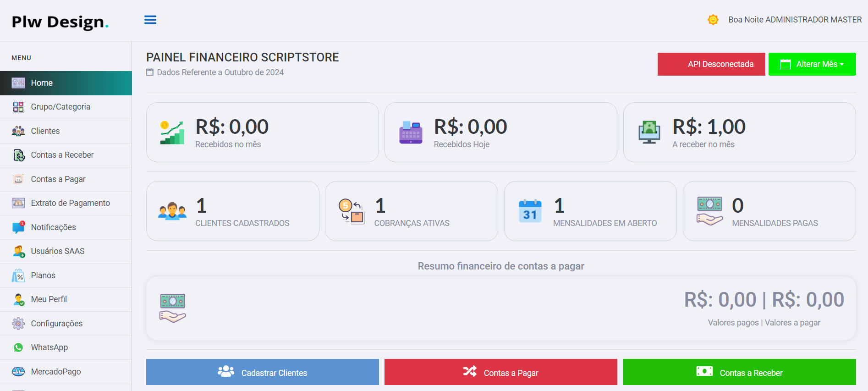Select Extrato de Pagamento menu item
This screenshot has width=868, height=391.
[70, 203]
